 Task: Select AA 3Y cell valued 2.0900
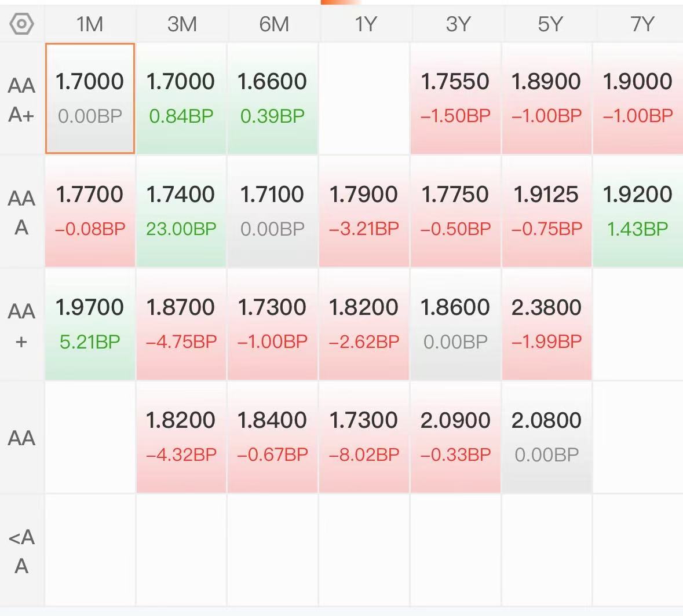click(455, 437)
